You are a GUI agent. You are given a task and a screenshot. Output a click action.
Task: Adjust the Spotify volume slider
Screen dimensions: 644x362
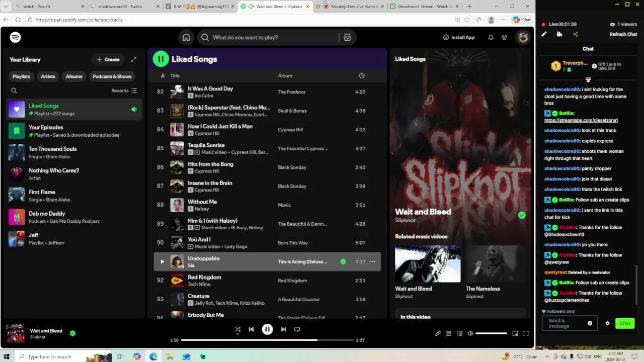pyautogui.click(x=491, y=333)
